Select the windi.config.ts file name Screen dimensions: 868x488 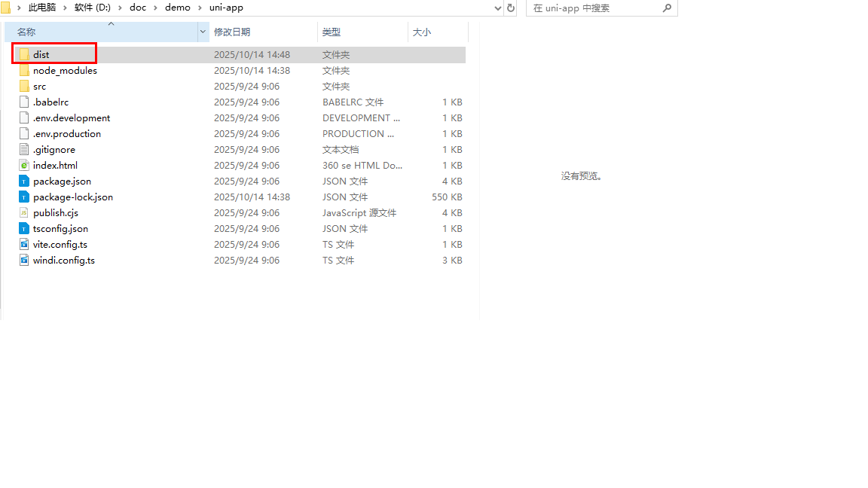click(63, 260)
